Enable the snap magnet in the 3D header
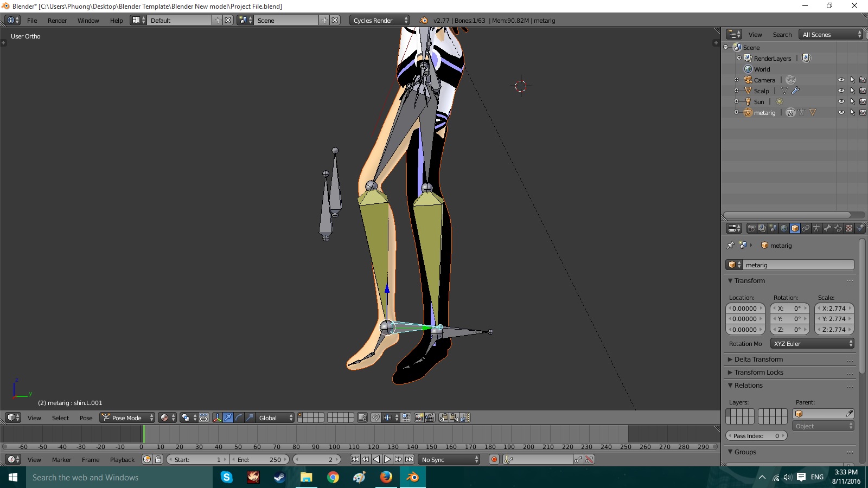This screenshot has width=868, height=488. click(375, 418)
